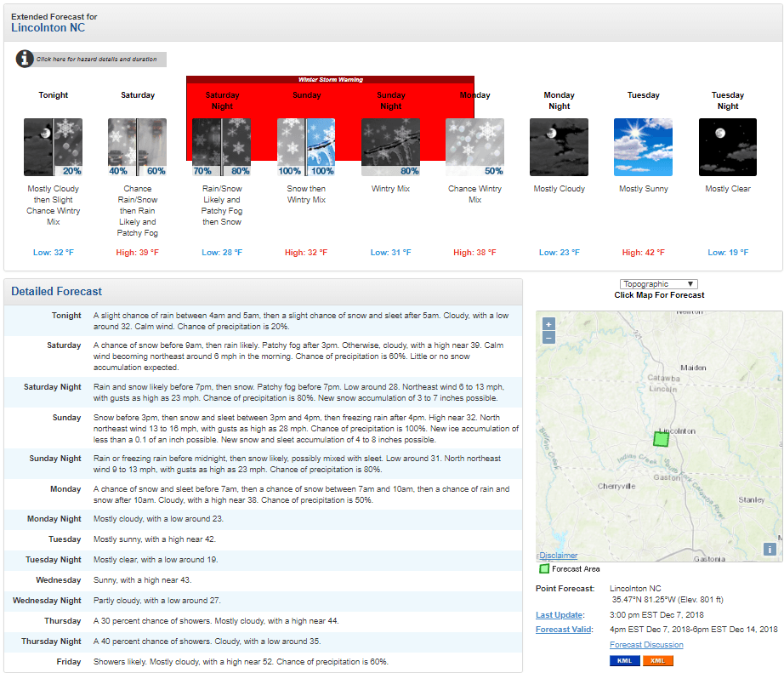This screenshot has height=673, width=784.
Task: Click the Sunday snow then wintry mix icon
Action: [306, 147]
